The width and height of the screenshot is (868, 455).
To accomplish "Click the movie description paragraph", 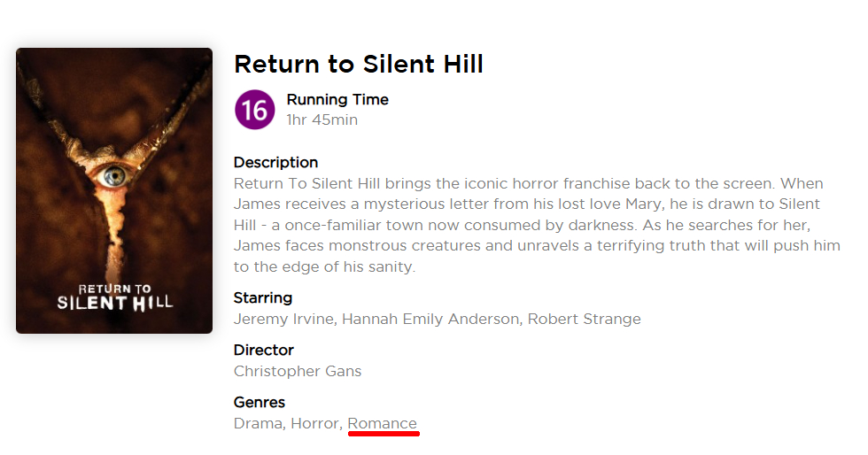I will pyautogui.click(x=536, y=225).
